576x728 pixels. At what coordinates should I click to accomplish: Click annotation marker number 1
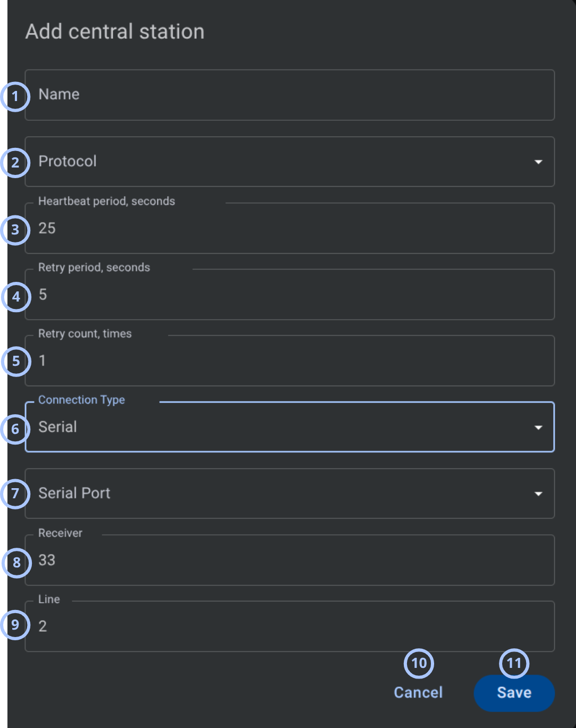[x=15, y=96]
